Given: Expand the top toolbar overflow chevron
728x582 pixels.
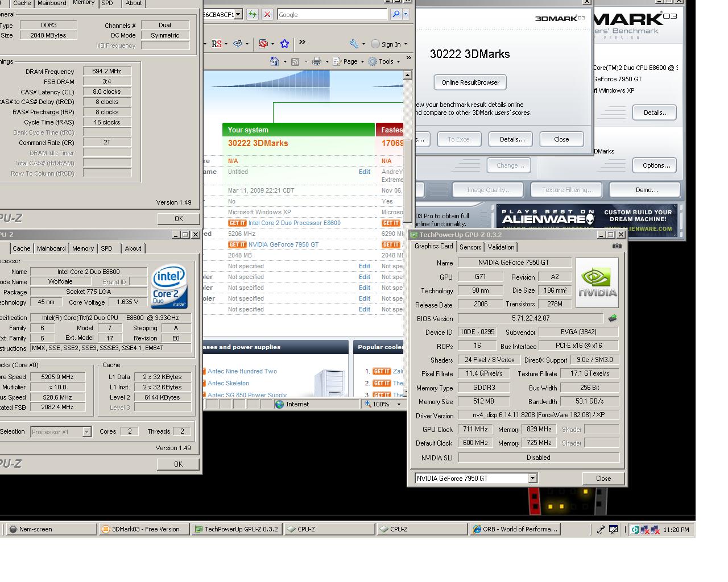Looking at the screenshot, I should tap(302, 42).
